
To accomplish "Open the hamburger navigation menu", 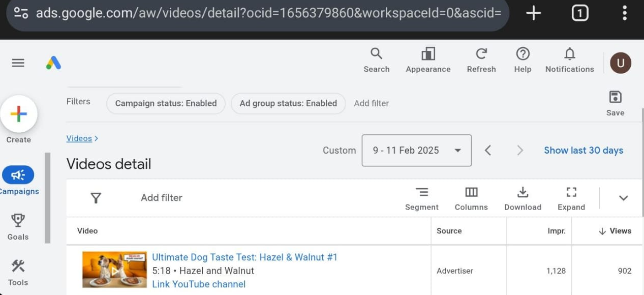I will coord(18,63).
